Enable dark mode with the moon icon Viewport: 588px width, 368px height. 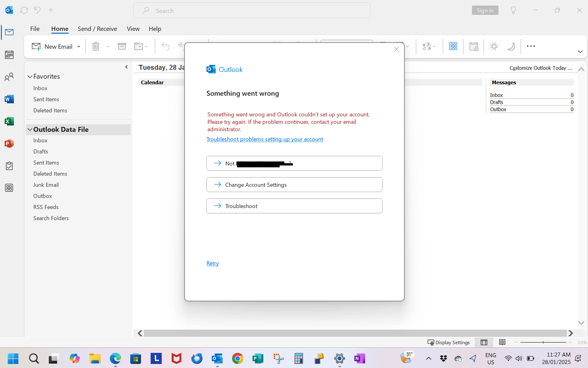pos(511,46)
